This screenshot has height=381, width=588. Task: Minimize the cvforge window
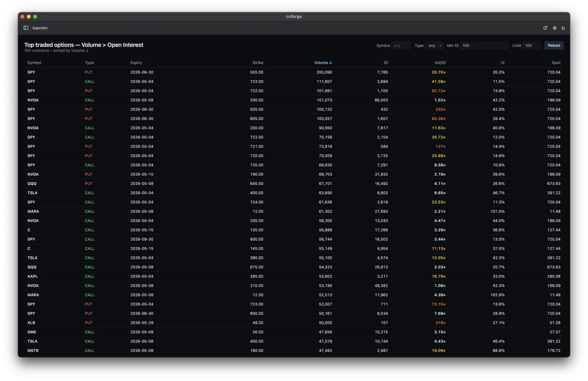pos(29,17)
